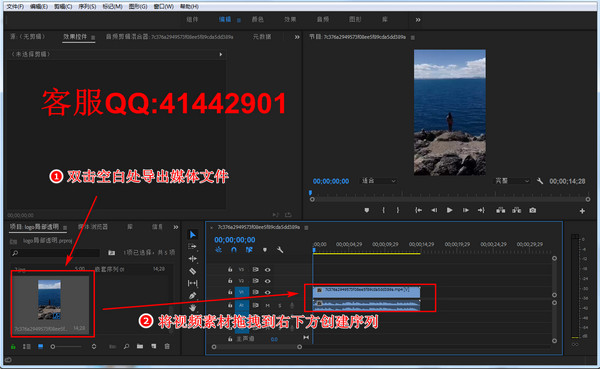Expand the no clip selected arrow
Screen dimensions: 600x369
(221, 54)
